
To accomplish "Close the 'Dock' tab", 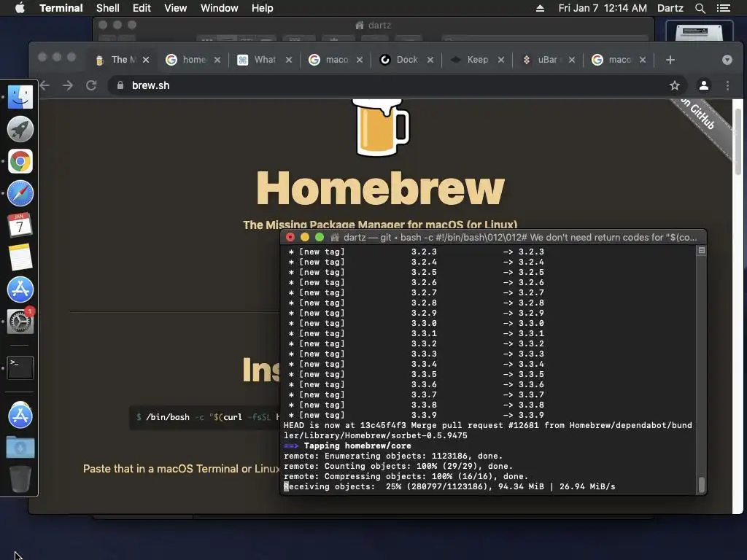I will point(430,60).
